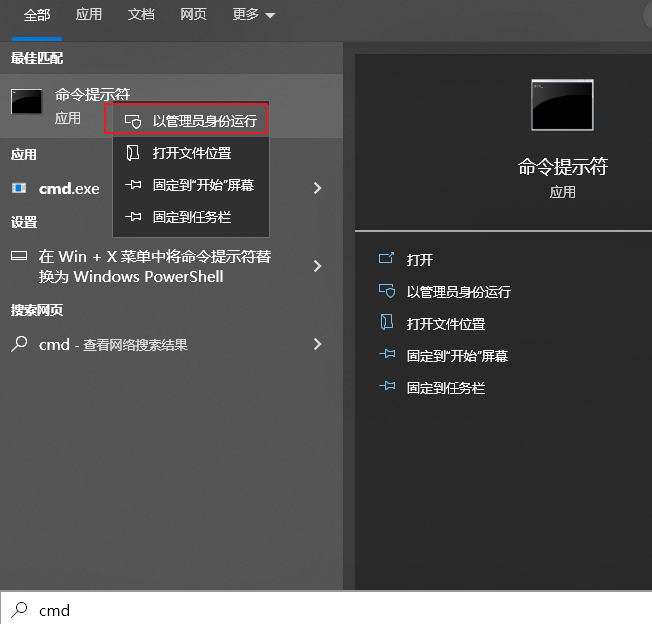Click the 命令提示符 icon under best match
Image resolution: width=652 pixels, height=624 pixels.
pyautogui.click(x=27, y=101)
